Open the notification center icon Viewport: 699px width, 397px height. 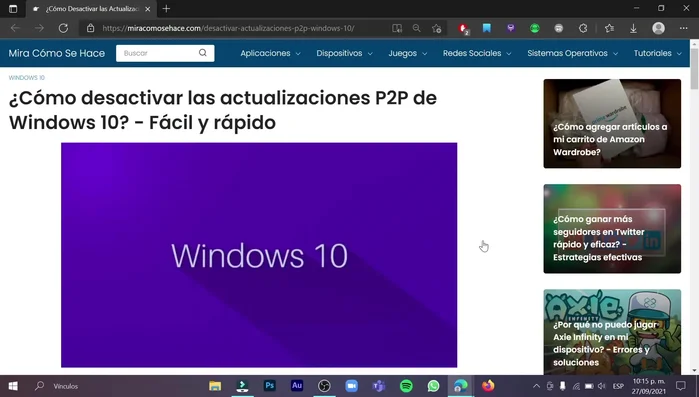point(681,386)
